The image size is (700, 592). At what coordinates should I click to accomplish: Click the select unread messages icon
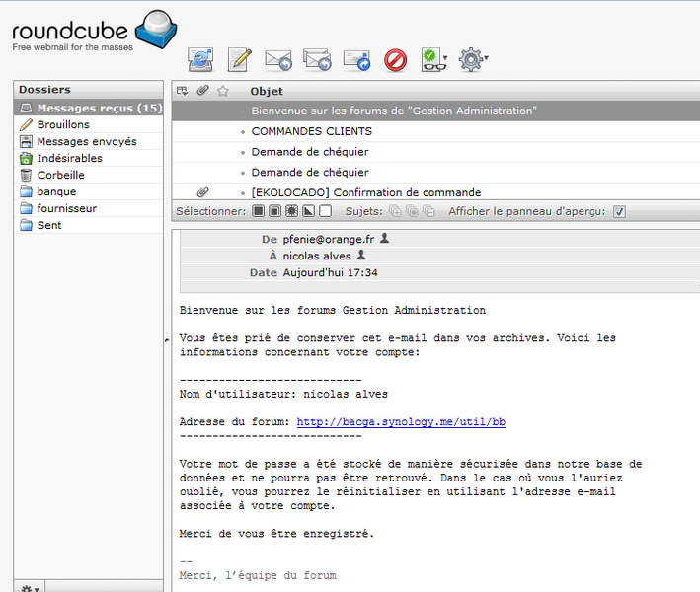(x=291, y=211)
